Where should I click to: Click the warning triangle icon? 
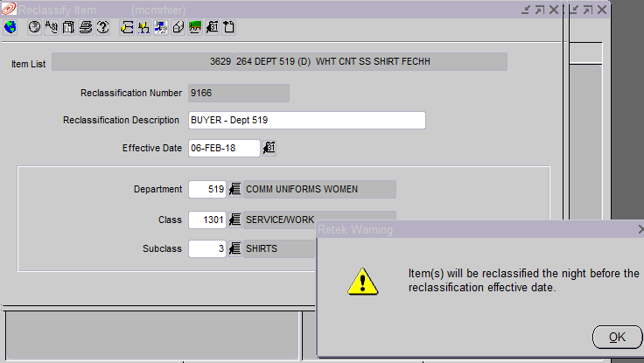pos(362,282)
